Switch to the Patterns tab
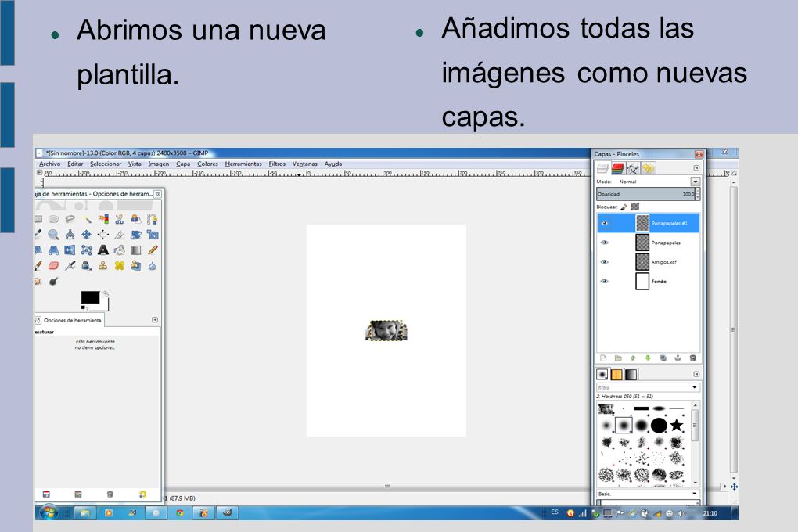798x532 pixels. coord(616,375)
